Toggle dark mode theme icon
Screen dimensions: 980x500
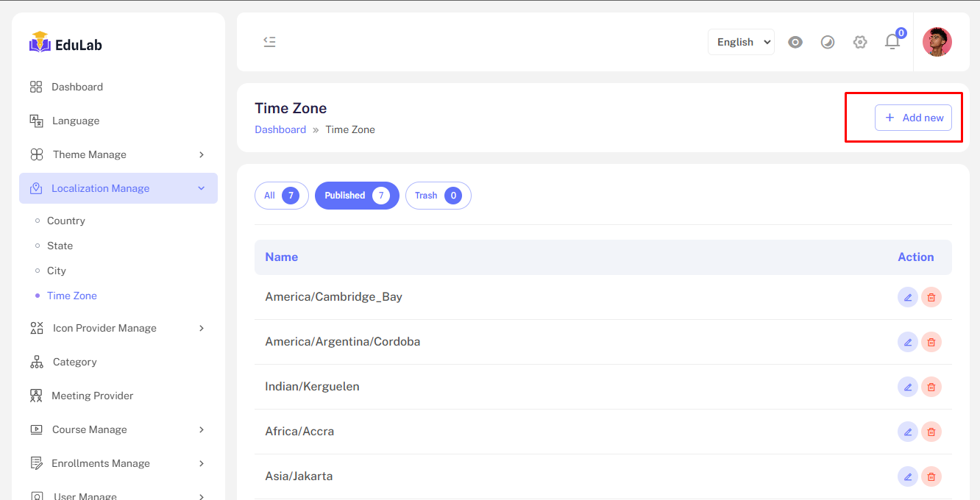828,42
